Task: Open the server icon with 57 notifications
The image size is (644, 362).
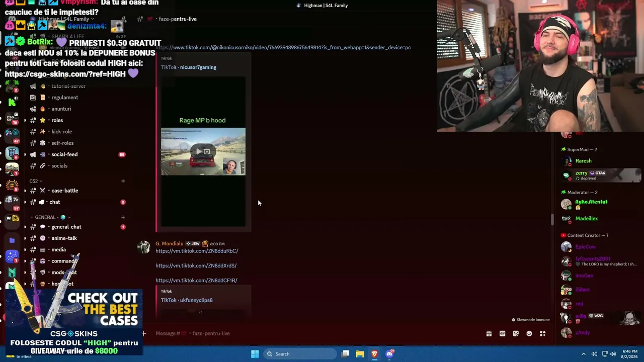Action: pos(12,202)
